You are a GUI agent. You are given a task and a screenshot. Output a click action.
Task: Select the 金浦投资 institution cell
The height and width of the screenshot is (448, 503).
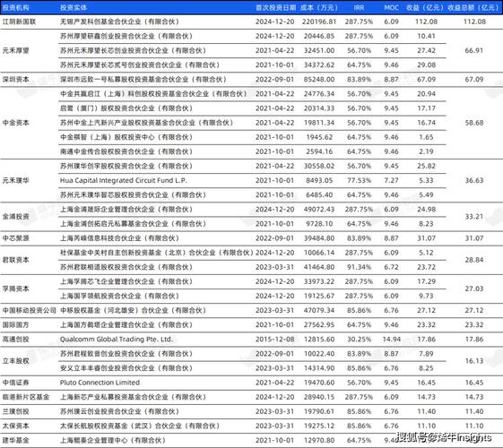tap(16, 217)
